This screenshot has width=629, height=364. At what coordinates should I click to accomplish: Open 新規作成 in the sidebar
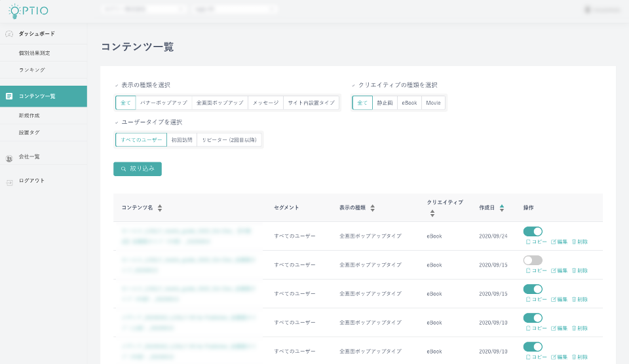point(29,115)
